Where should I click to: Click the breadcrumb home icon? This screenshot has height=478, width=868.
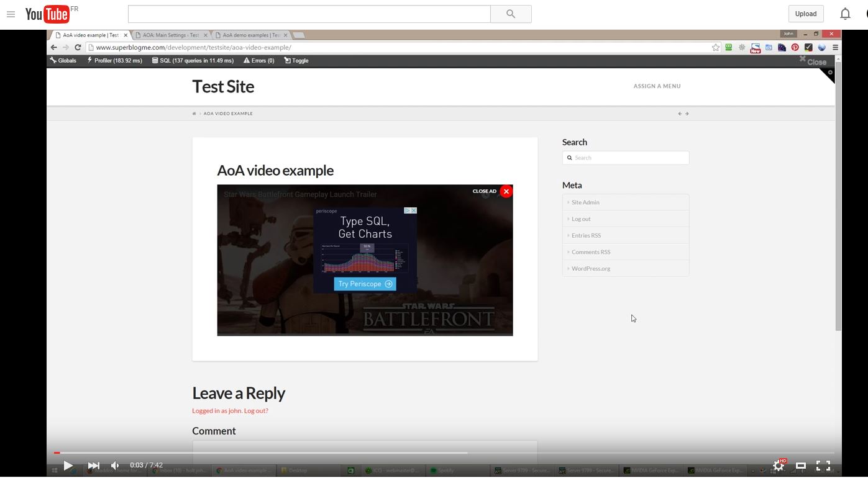tap(194, 114)
